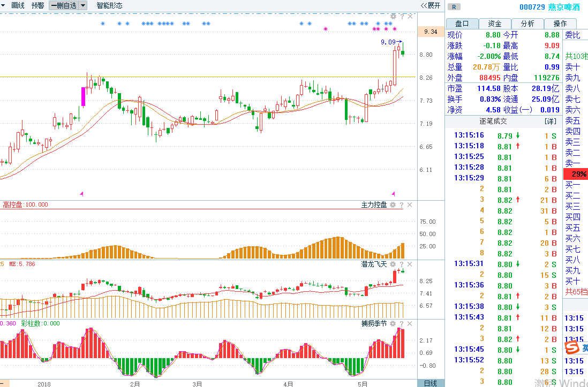This screenshot has width=588, height=387.
Task: Click help icon on main K-line chart
Action: tap(402, 17)
